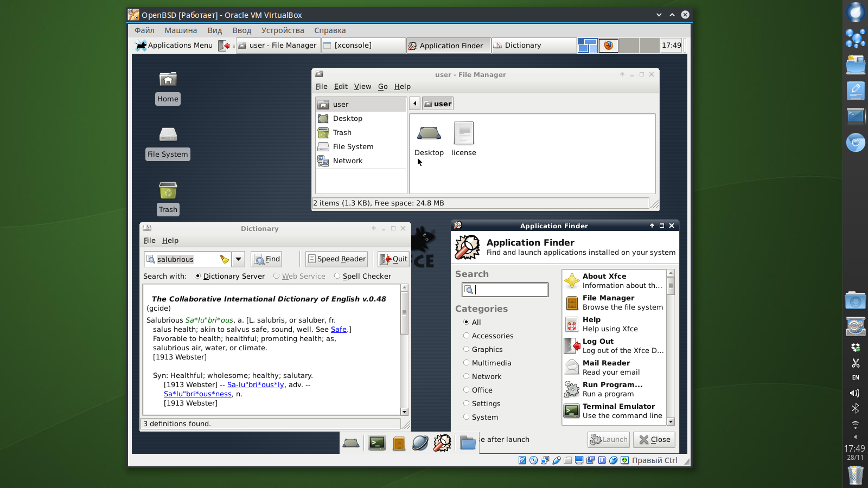Go back using File Manager left arrow
The height and width of the screenshot is (488, 868).
415,104
